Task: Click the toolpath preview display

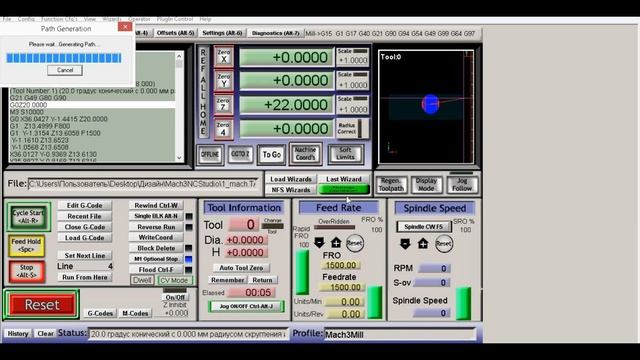Action: (426, 107)
